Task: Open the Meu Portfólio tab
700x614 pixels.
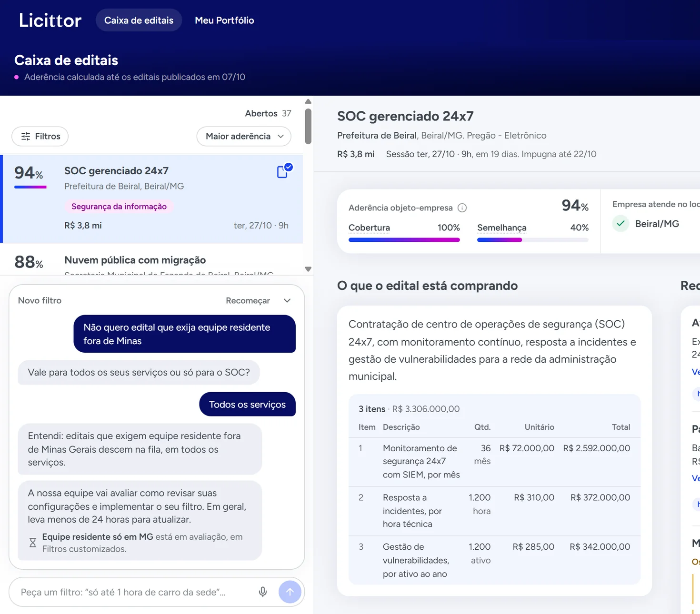Action: pyautogui.click(x=224, y=20)
